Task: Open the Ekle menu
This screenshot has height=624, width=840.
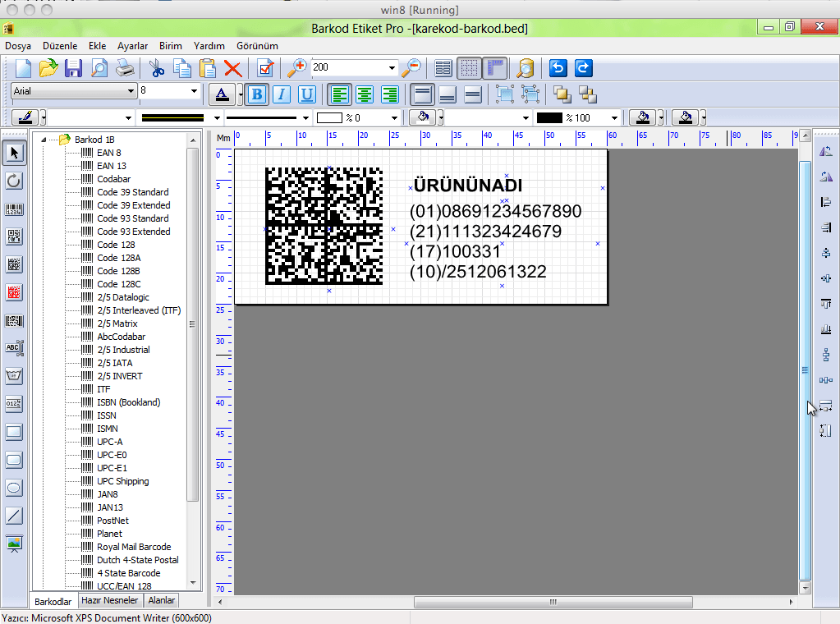Action: tap(97, 46)
